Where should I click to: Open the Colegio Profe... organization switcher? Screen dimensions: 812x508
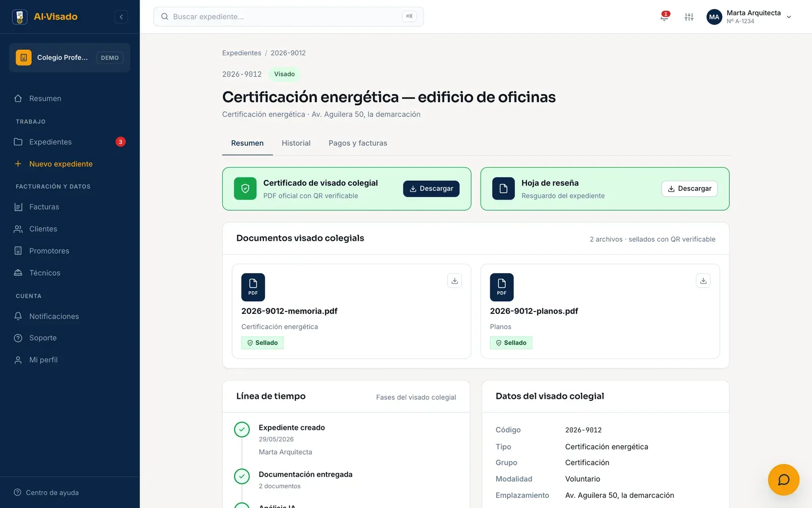(70, 57)
